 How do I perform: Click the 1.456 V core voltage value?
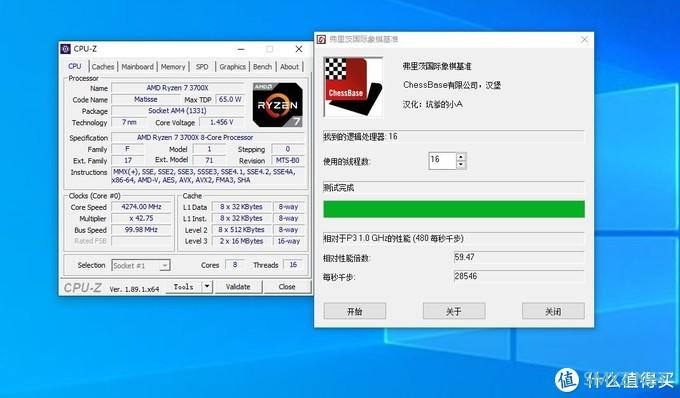point(221,122)
